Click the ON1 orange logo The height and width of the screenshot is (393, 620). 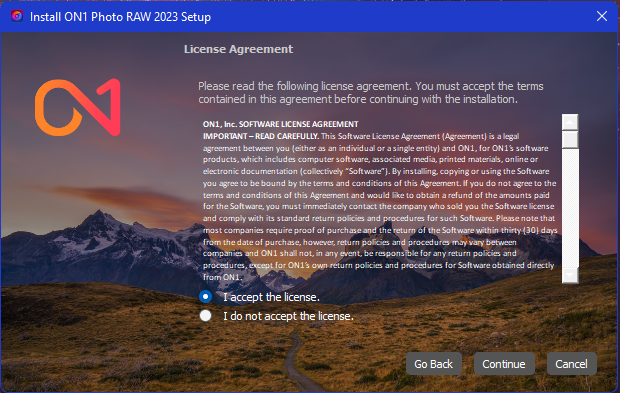click(x=78, y=107)
